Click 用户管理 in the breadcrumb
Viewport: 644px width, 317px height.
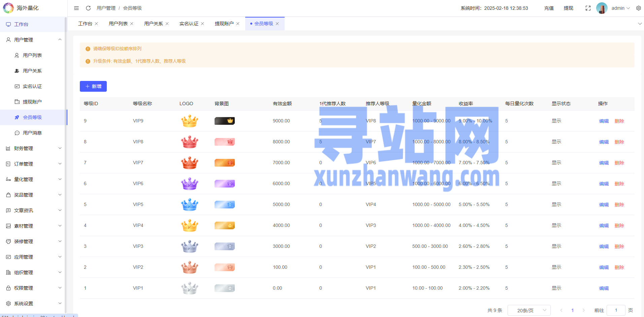106,8
